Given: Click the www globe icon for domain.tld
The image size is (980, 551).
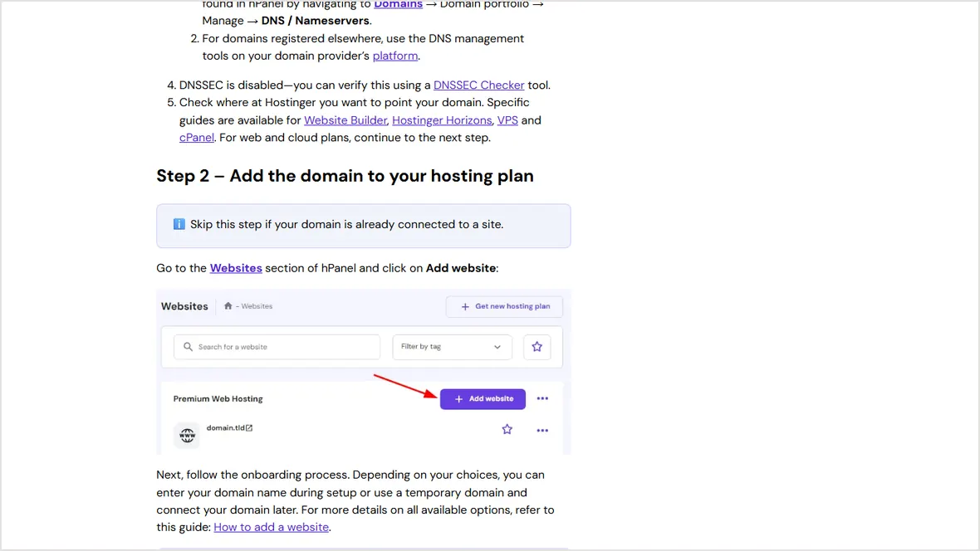Looking at the screenshot, I should [187, 435].
